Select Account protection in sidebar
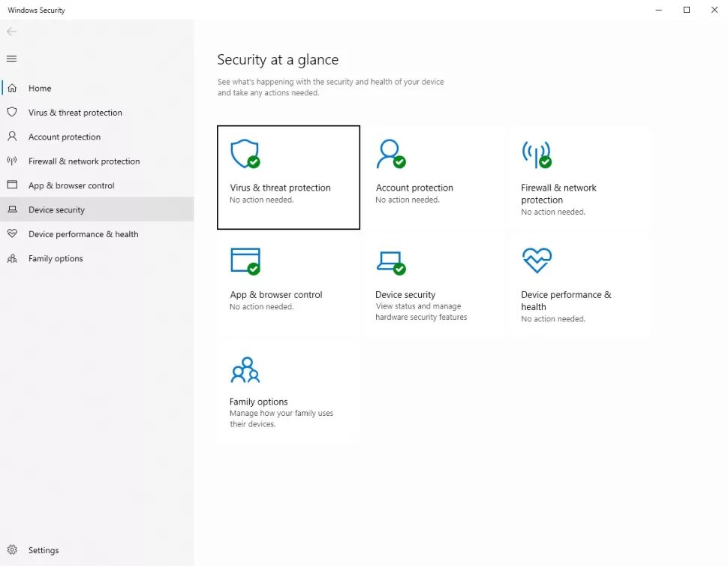Viewport: 728px width, 566px height. [97, 137]
